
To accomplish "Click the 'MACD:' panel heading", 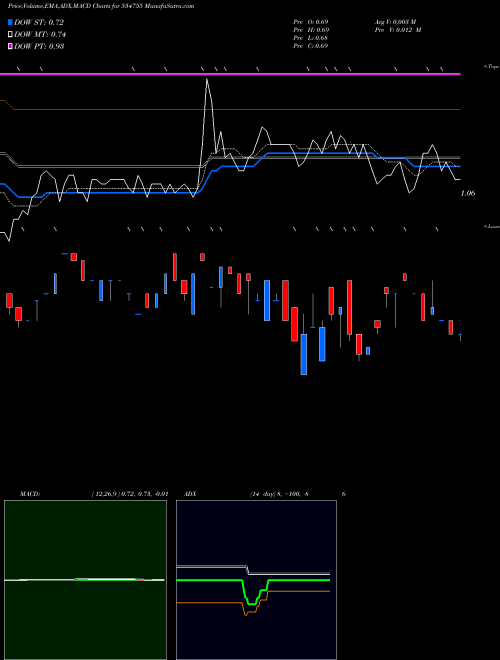I will (x=30, y=494).
